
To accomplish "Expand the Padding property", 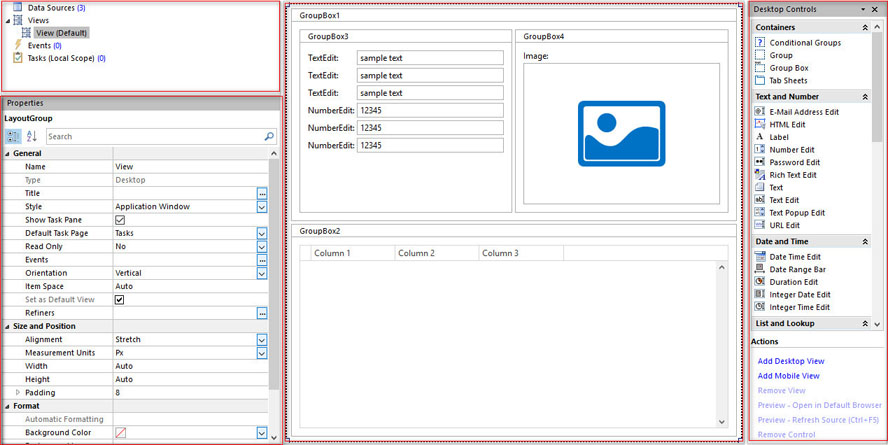I will click(x=18, y=392).
